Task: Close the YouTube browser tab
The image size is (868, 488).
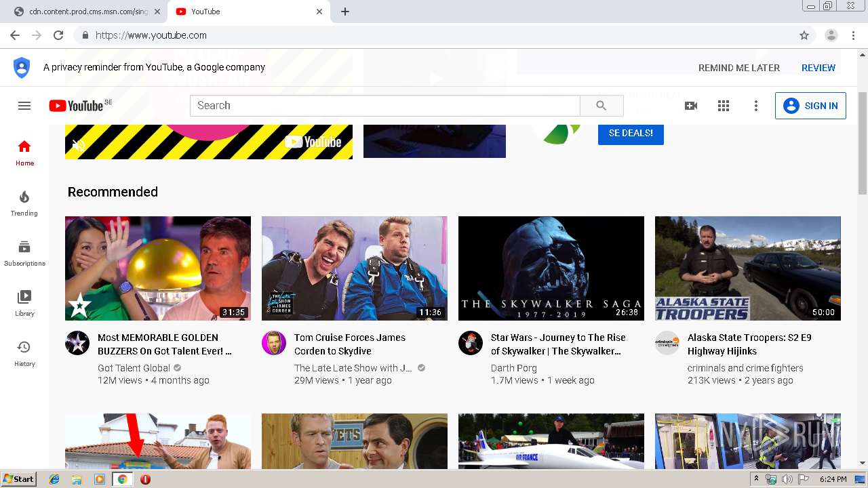Action: pyautogui.click(x=319, y=12)
